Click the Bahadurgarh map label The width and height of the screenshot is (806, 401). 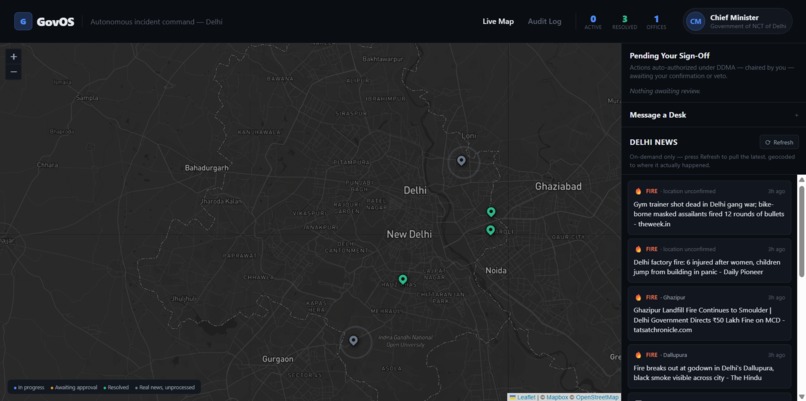coord(207,168)
